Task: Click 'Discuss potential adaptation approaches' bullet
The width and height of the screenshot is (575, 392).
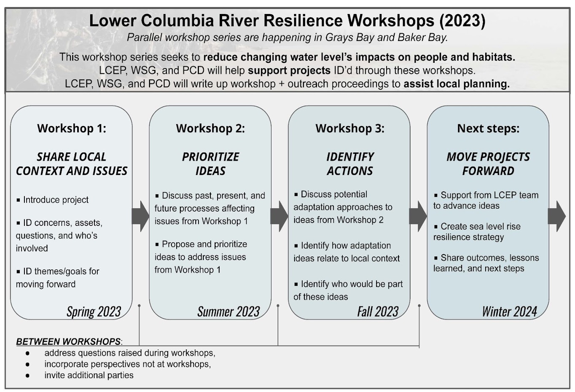Action: [343, 207]
